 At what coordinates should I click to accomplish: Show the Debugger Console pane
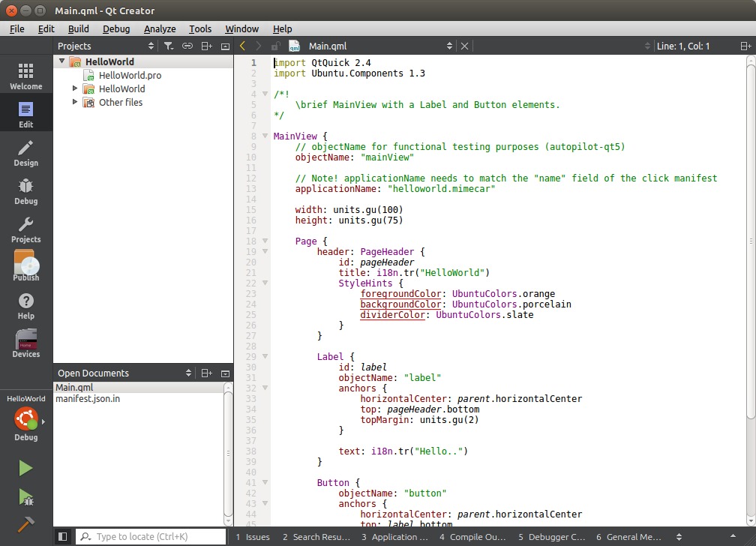pyautogui.click(x=551, y=537)
